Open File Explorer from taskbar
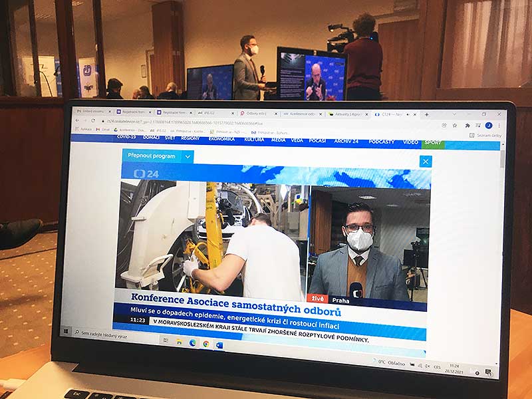This screenshot has width=532, height=399. (x=178, y=340)
